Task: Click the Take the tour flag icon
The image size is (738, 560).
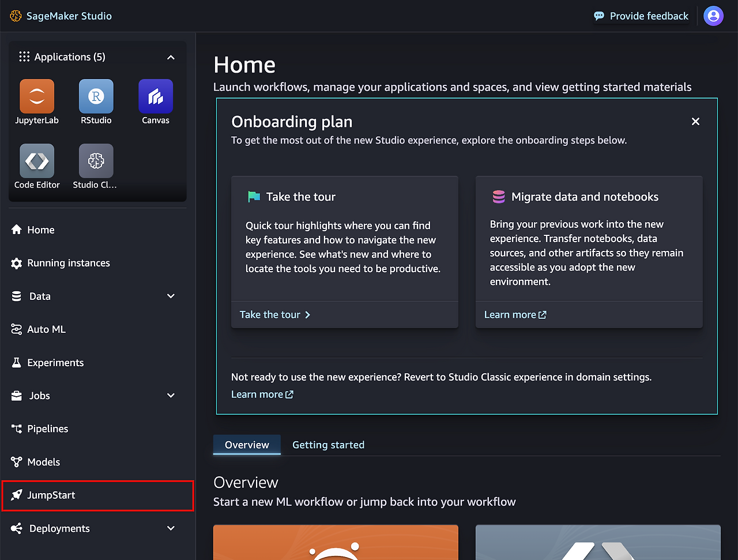Action: 254,197
